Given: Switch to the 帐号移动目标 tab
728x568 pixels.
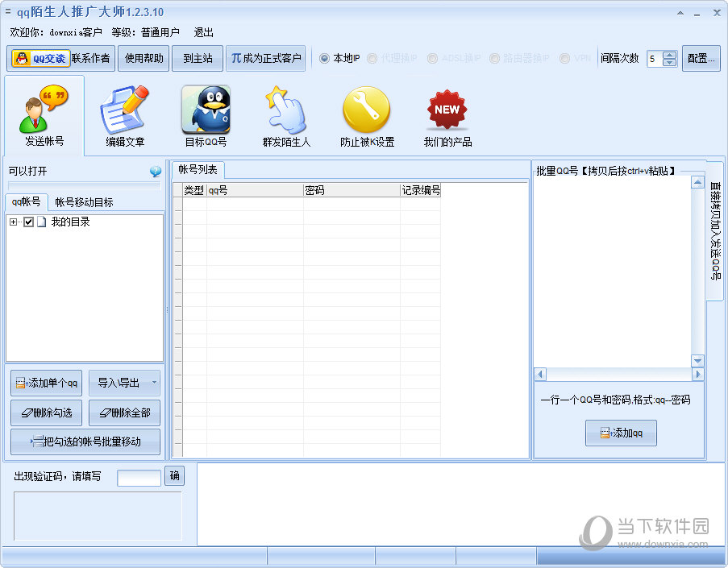Looking at the screenshot, I should coord(84,202).
